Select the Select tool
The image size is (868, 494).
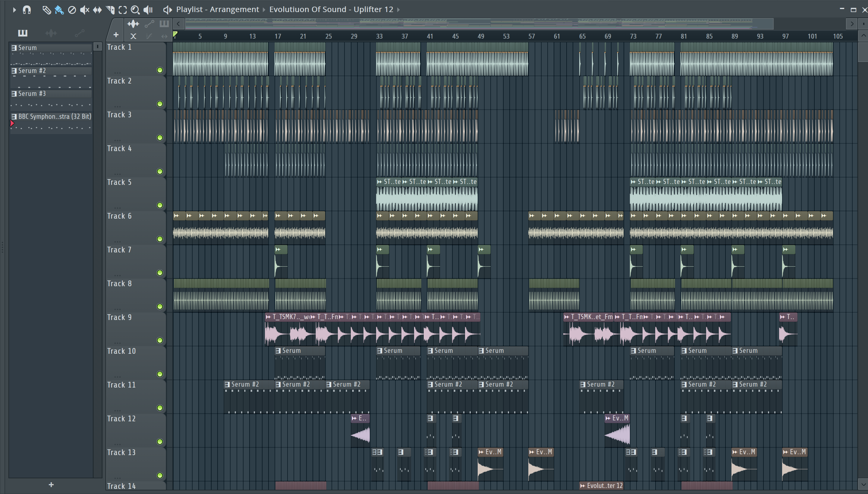pos(123,10)
